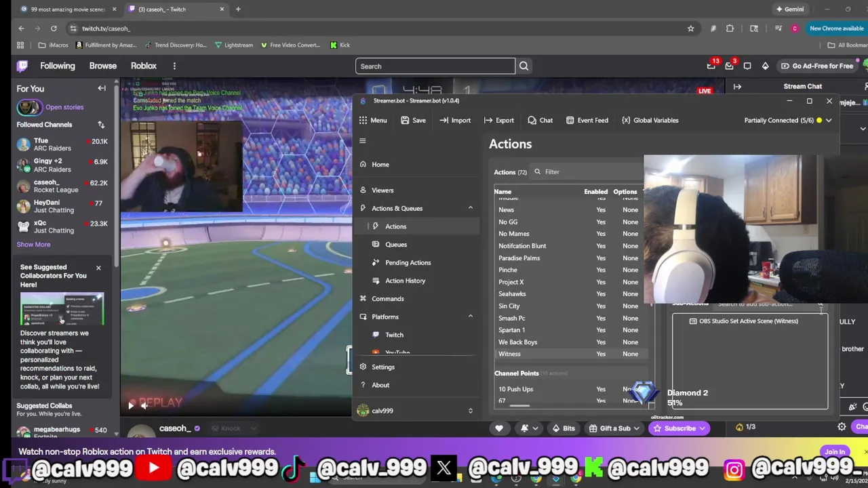
Task: Collapse Streamer.bot sidebar with hamburger icon
Action: click(x=362, y=141)
